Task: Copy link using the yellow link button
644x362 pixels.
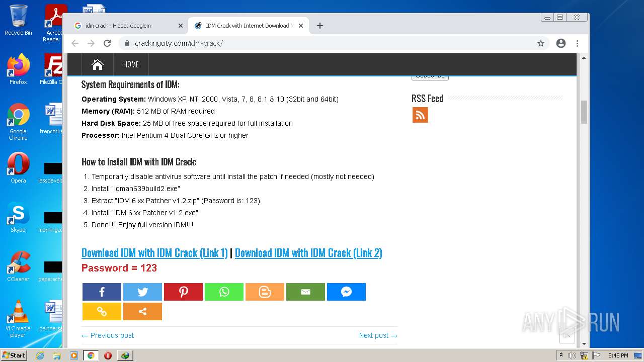Action: point(102,311)
